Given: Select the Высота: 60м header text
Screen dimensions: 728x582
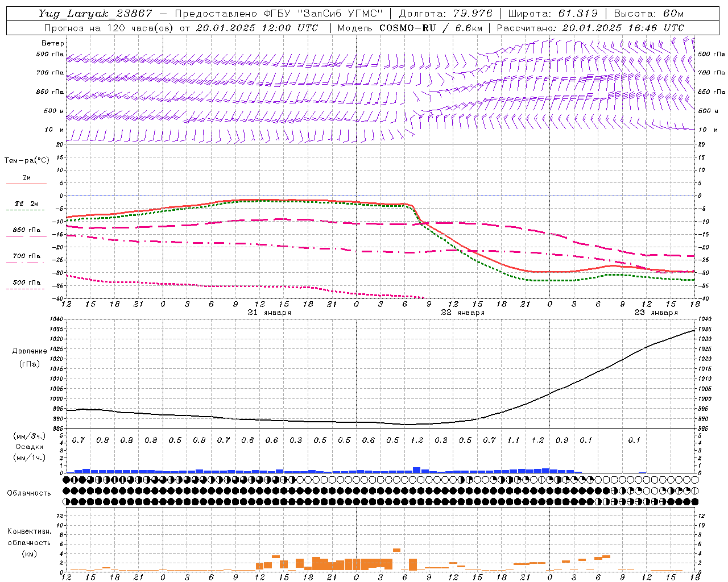Looking at the screenshot, I should point(648,14).
